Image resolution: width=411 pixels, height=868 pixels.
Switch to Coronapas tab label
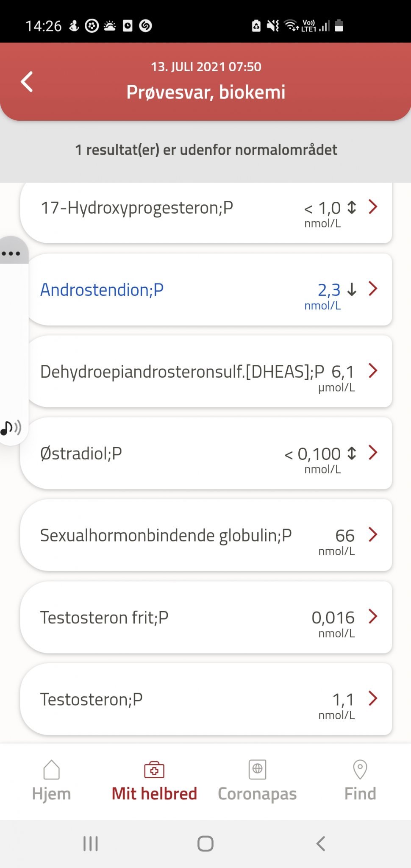(x=257, y=794)
